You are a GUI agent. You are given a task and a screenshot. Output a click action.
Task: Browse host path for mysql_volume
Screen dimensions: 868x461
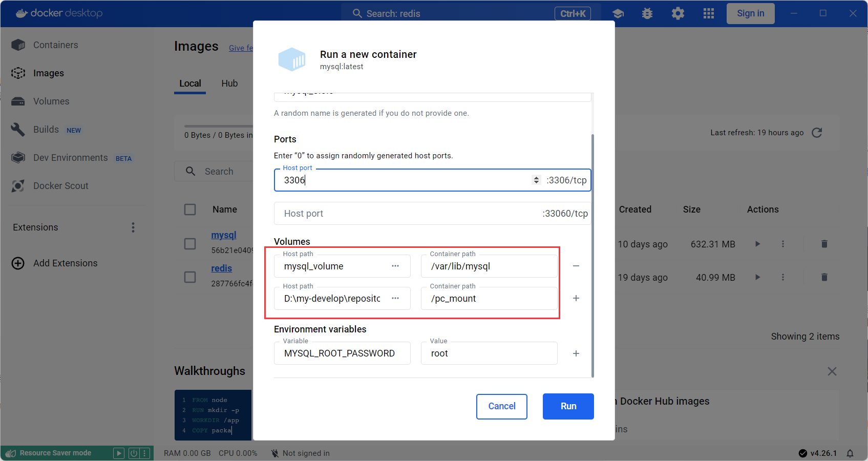pos(395,266)
